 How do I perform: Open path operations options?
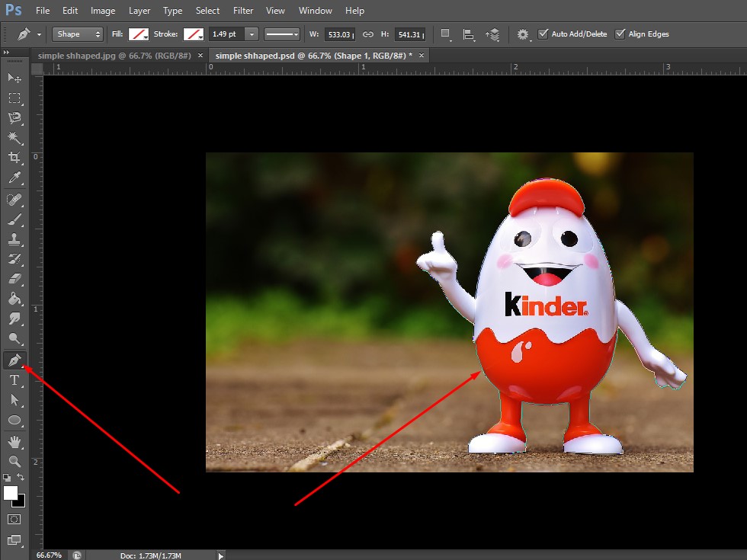[x=445, y=34]
